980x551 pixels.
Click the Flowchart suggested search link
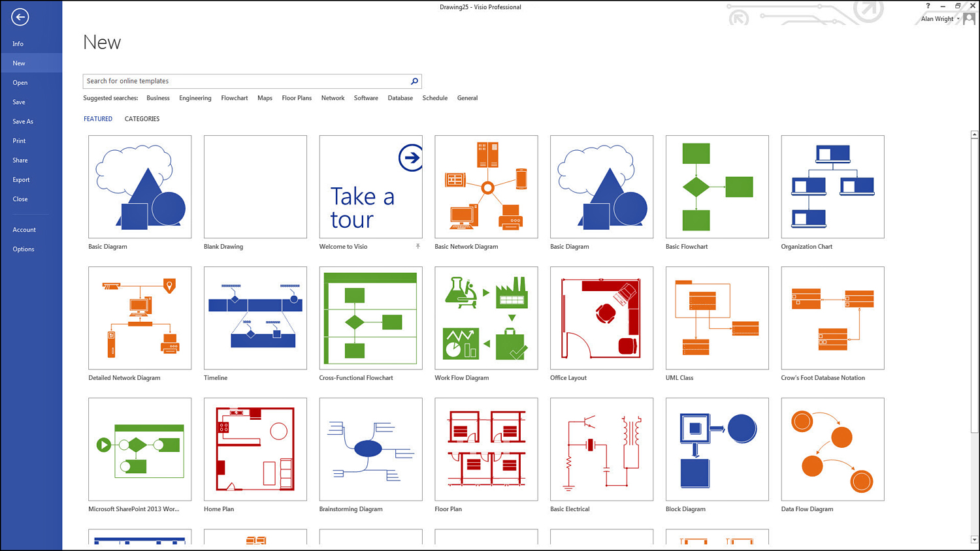pyautogui.click(x=234, y=98)
